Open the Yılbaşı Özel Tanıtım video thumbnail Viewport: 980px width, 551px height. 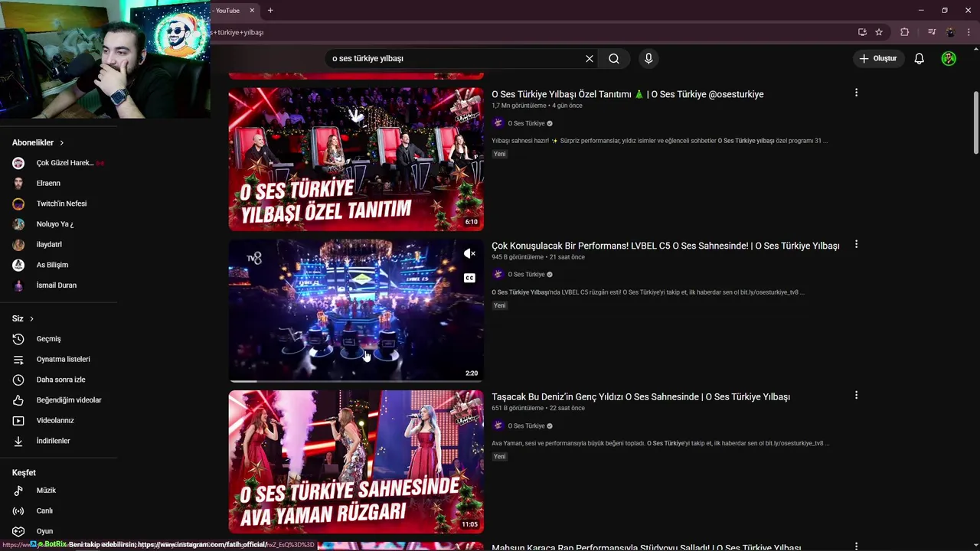[x=356, y=159]
